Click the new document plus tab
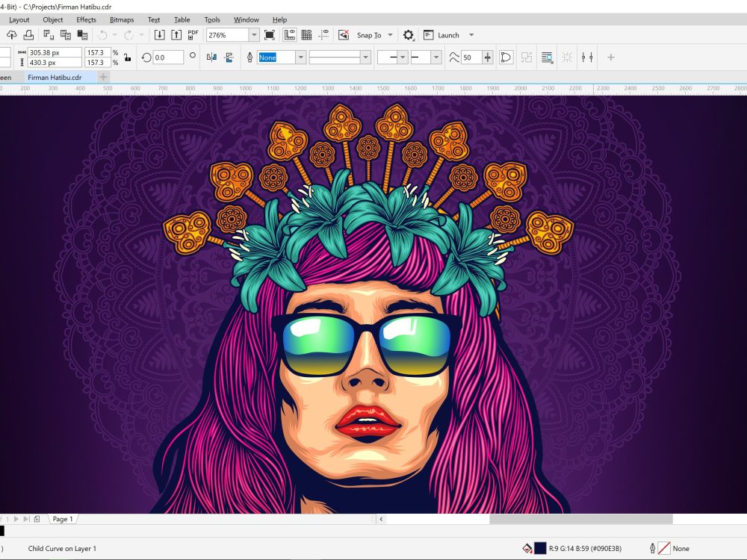This screenshot has height=560, width=747. tap(103, 77)
